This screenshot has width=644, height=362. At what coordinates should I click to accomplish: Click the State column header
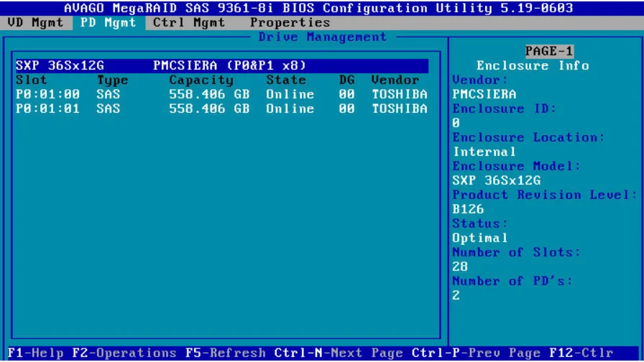pos(286,80)
